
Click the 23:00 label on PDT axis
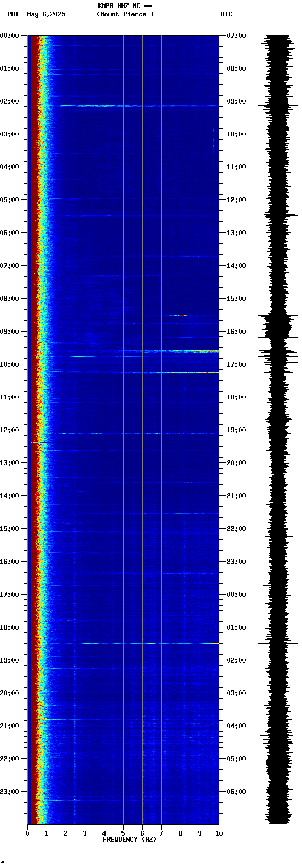click(x=9, y=792)
